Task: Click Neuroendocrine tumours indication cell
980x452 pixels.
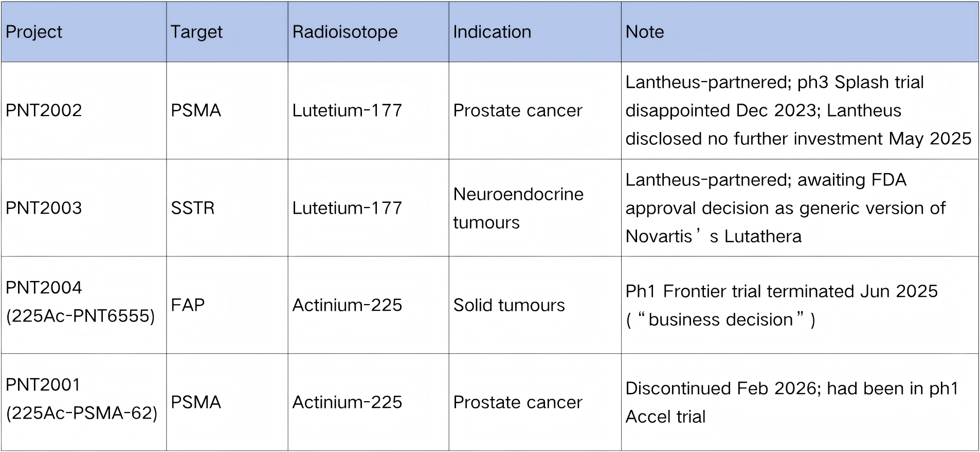Action: (x=518, y=208)
